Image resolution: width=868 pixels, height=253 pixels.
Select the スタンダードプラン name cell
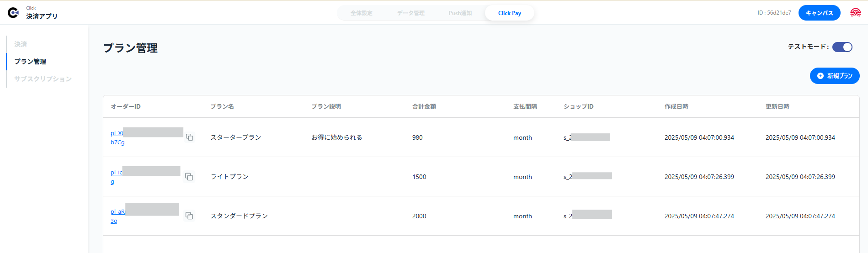pos(239,216)
